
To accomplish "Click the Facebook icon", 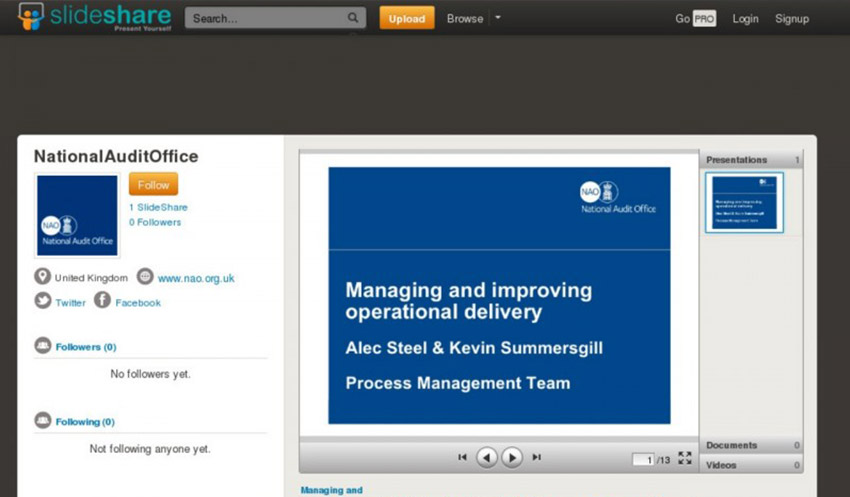I will point(102,300).
